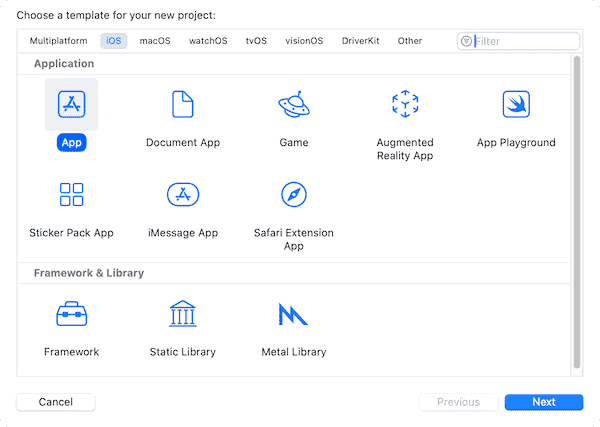
Task: Open the watchOS platform tab
Action: tap(208, 41)
